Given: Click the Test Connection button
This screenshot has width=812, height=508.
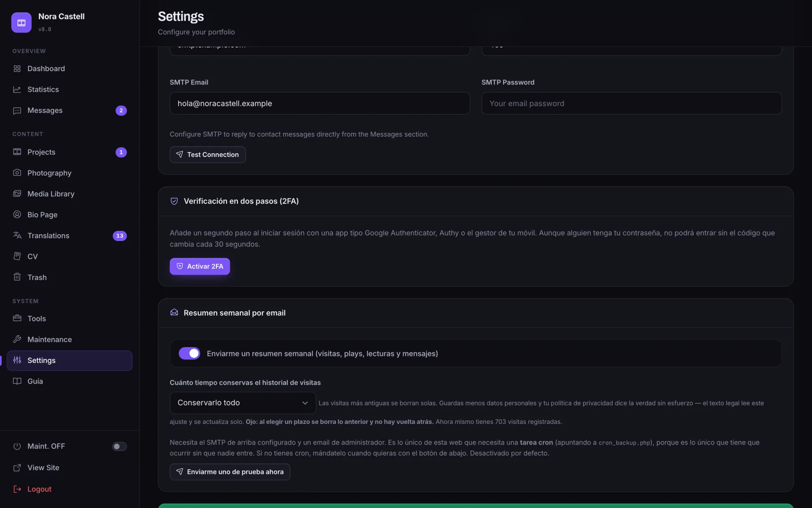Looking at the screenshot, I should 207,155.
